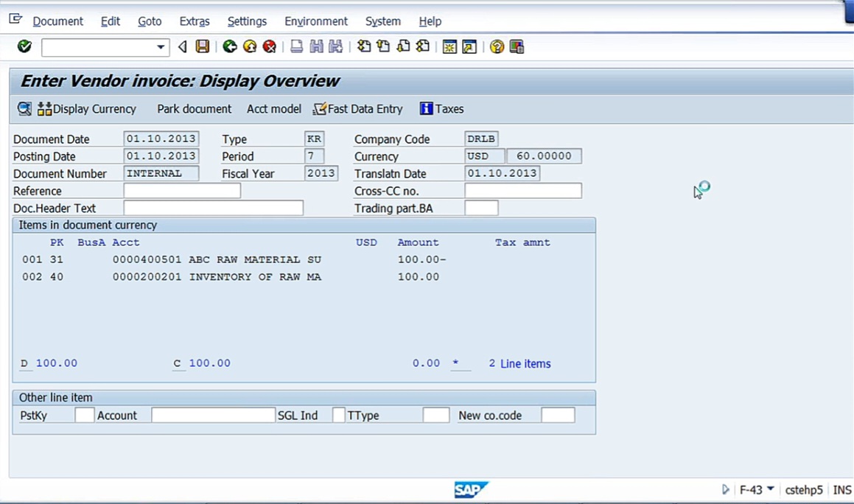Open the command field dropdown arrow
The height and width of the screenshot is (504, 854).
click(161, 47)
